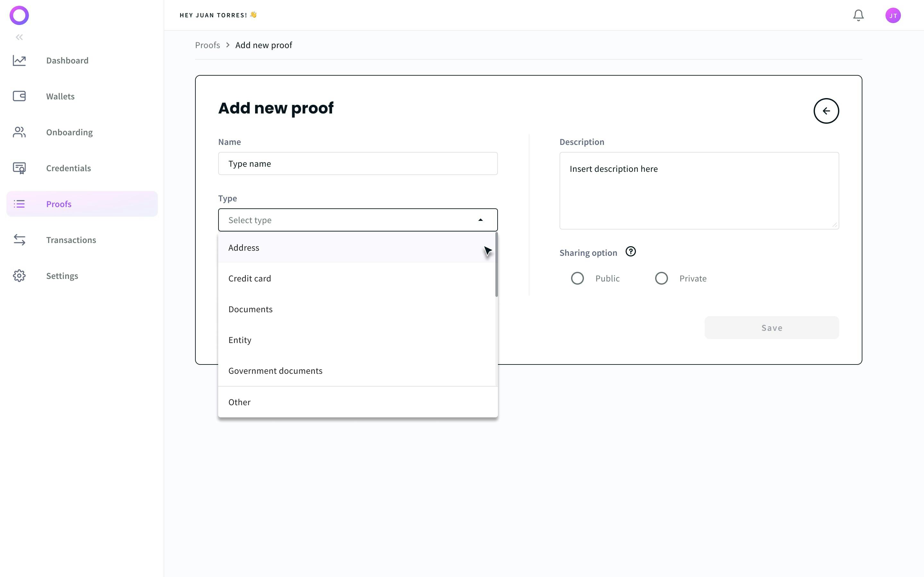Open the JT user avatar menu

(x=893, y=16)
